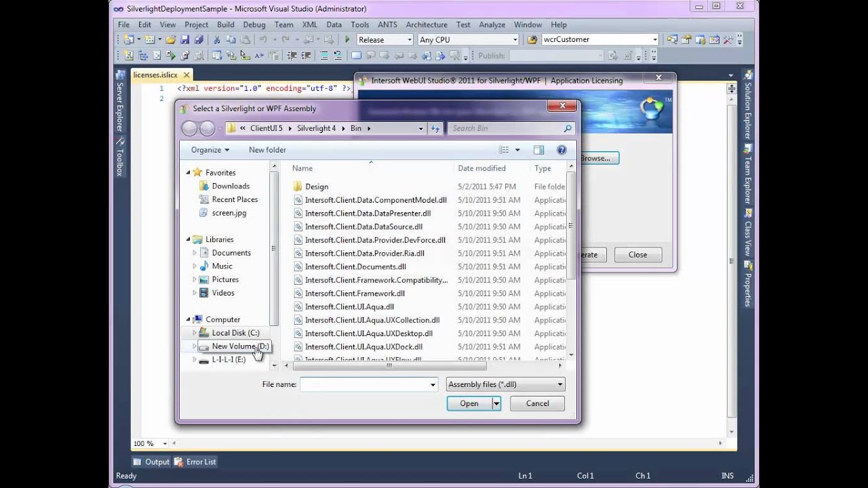868x488 pixels.
Task: Open the File name history dropdown arrow
Action: (433, 384)
